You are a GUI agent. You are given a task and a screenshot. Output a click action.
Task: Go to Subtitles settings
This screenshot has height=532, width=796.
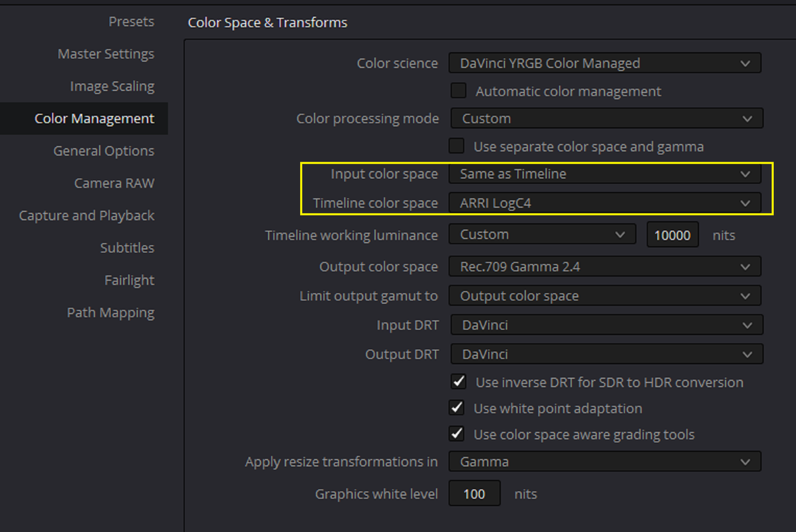pos(127,248)
